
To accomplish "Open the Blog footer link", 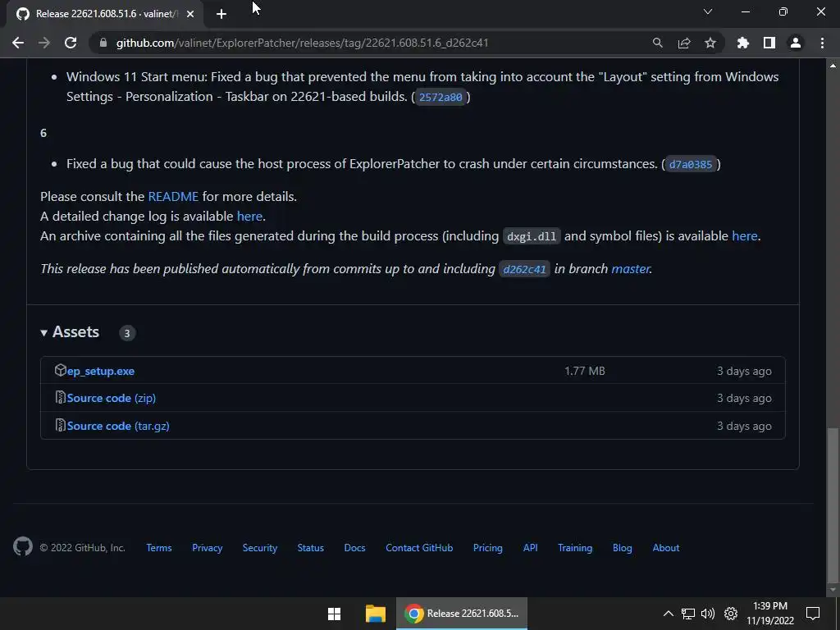I will click(623, 548).
